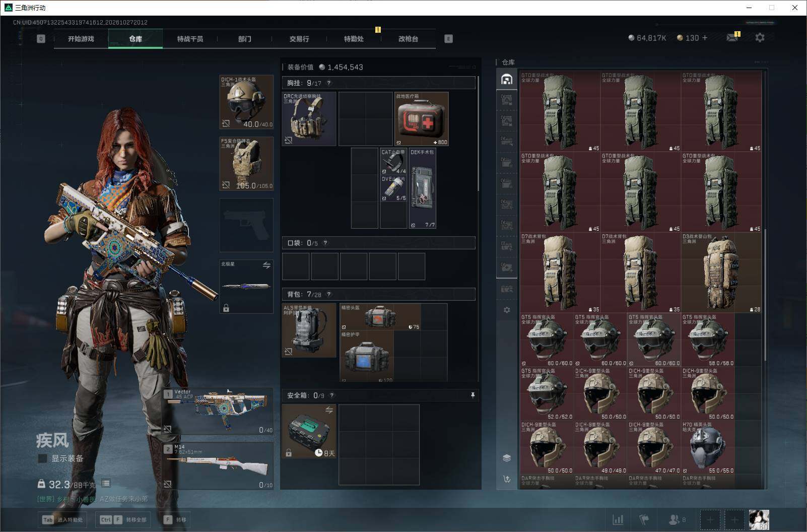Switch to the 开始游戏 tab
The width and height of the screenshot is (807, 532).
(x=81, y=39)
